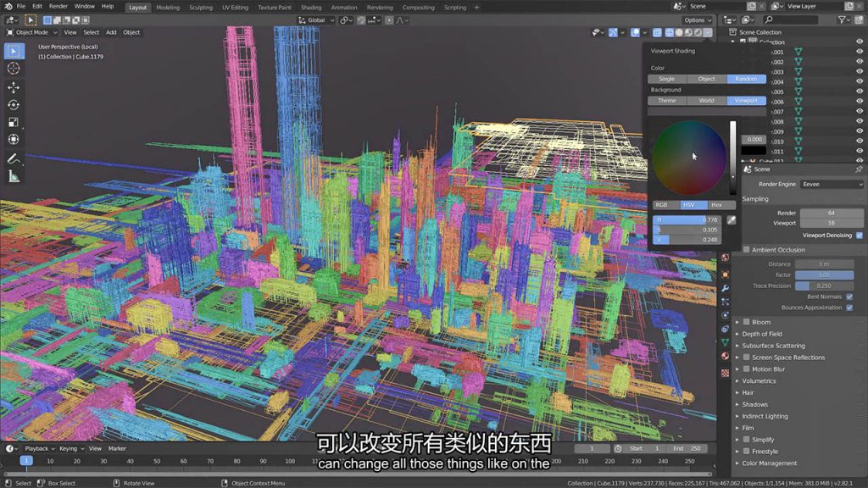Click the new scene button beside Scene
Screen dimensions: 868x488
(x=751, y=7)
